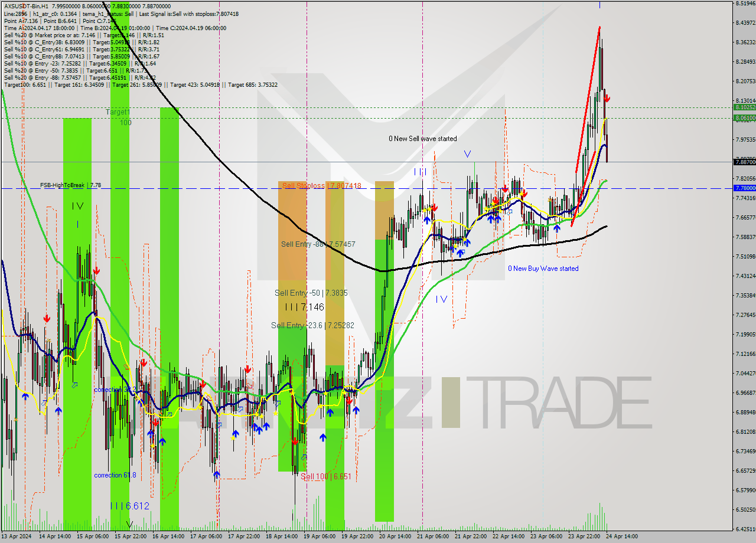The image size is (756, 543).
Task: Click the 7.51098 price axis value
Action: (x=745, y=256)
